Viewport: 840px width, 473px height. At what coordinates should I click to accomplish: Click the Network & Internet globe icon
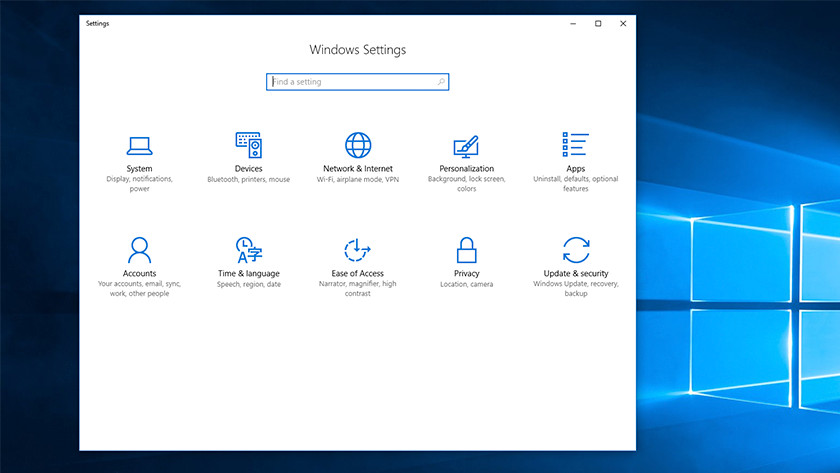(358, 146)
